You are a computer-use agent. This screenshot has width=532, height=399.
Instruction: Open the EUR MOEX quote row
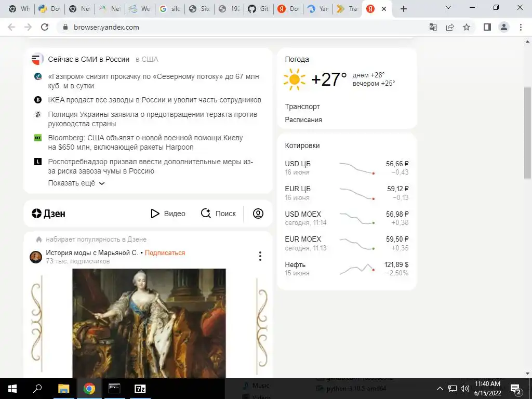click(x=347, y=243)
